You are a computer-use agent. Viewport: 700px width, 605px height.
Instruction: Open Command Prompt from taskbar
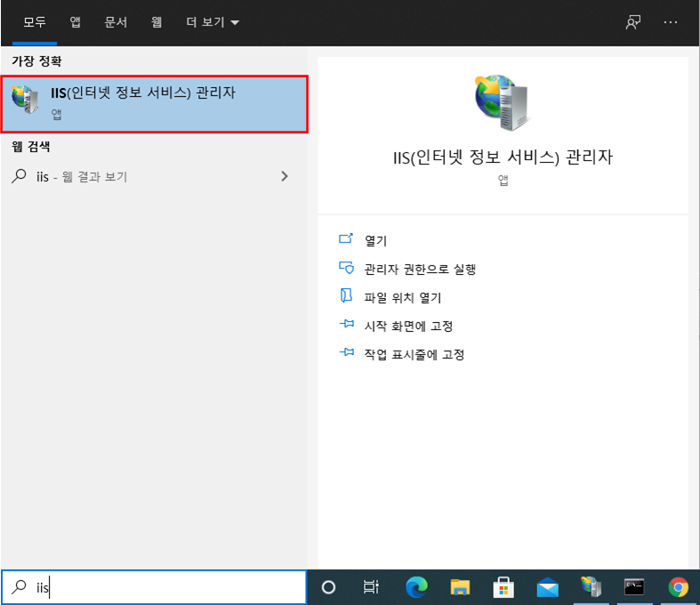[x=634, y=587]
